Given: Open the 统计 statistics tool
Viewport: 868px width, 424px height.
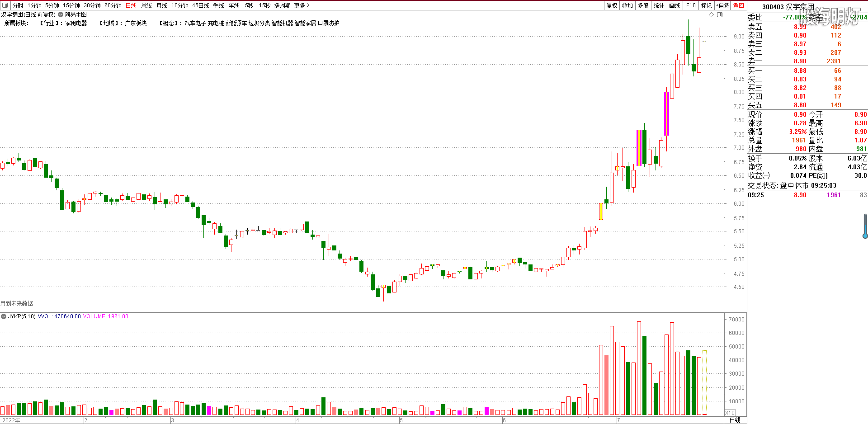Looking at the screenshot, I should click(659, 5).
